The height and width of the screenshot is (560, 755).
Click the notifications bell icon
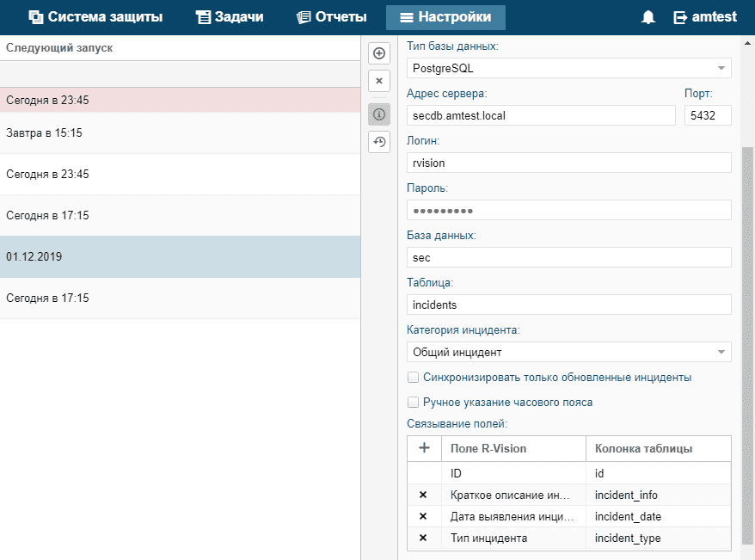[x=648, y=17]
